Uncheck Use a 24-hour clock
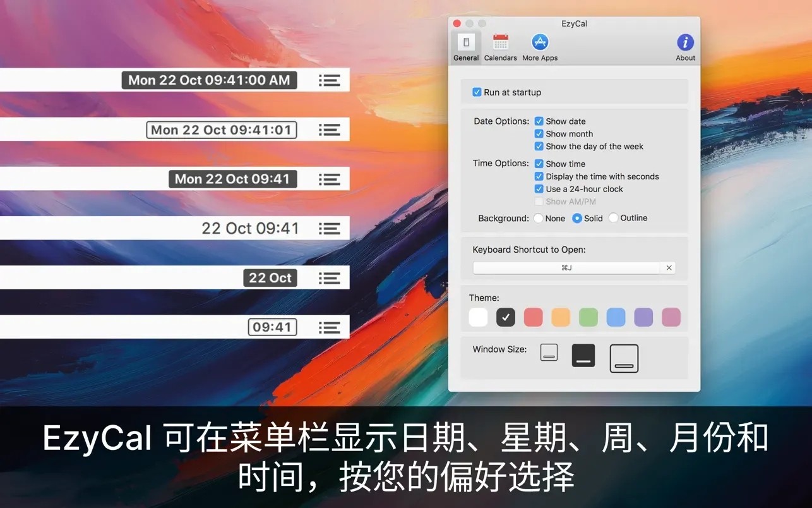The height and width of the screenshot is (508, 812). [539, 189]
